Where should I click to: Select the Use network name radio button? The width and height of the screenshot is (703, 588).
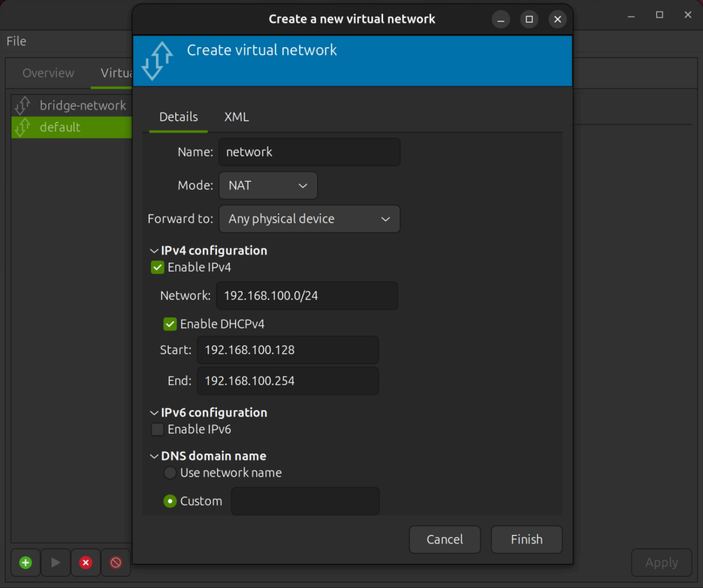coord(170,472)
